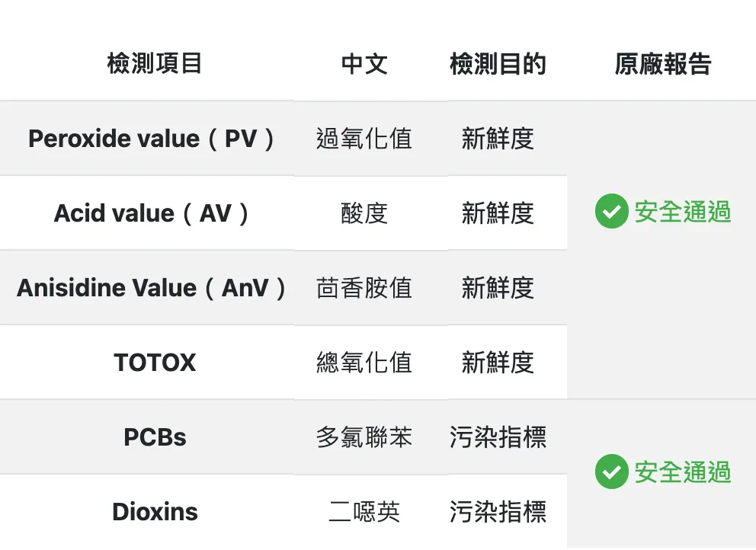Click the 安全通過 text for the freshness group
The height and width of the screenshot is (550, 756).
coord(682,212)
